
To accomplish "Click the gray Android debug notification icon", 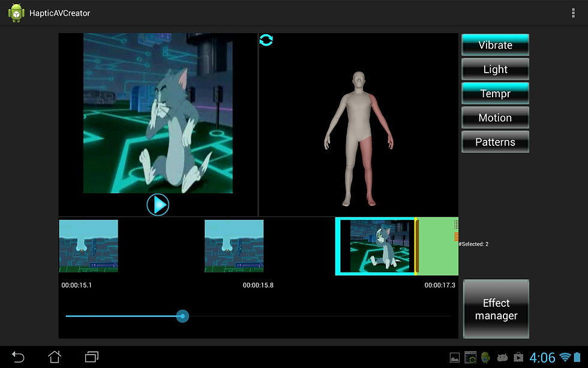I will [x=502, y=358].
